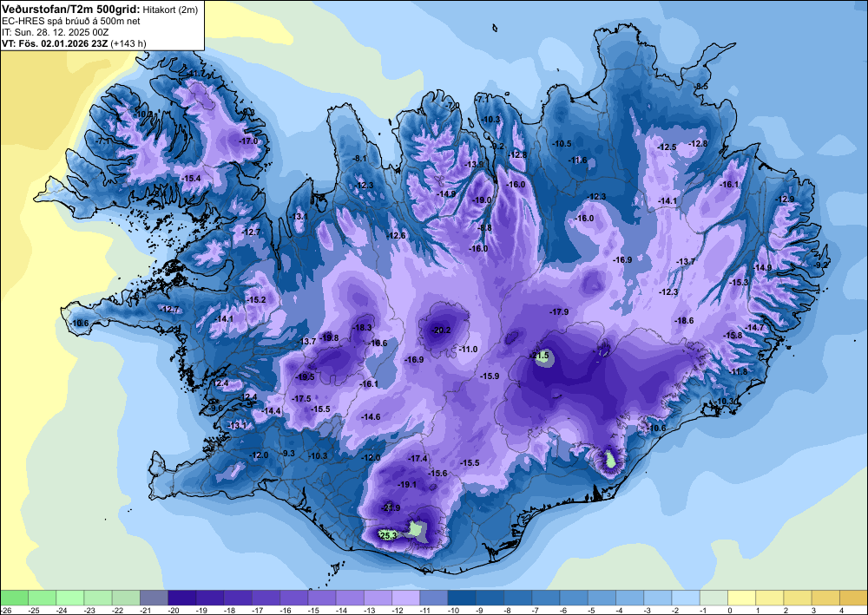The image size is (868, 615).
Task: Click the -15.3 temperature value
Action: (739, 282)
